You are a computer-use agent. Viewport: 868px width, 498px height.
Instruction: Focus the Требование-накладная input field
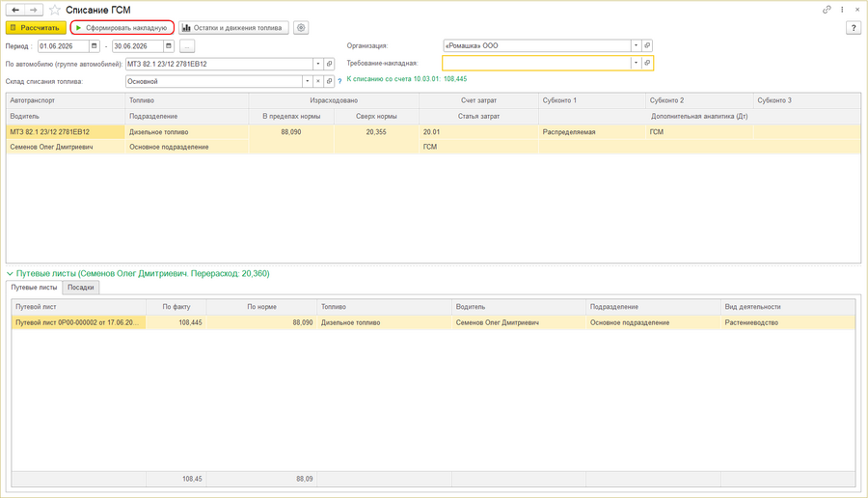coord(536,63)
